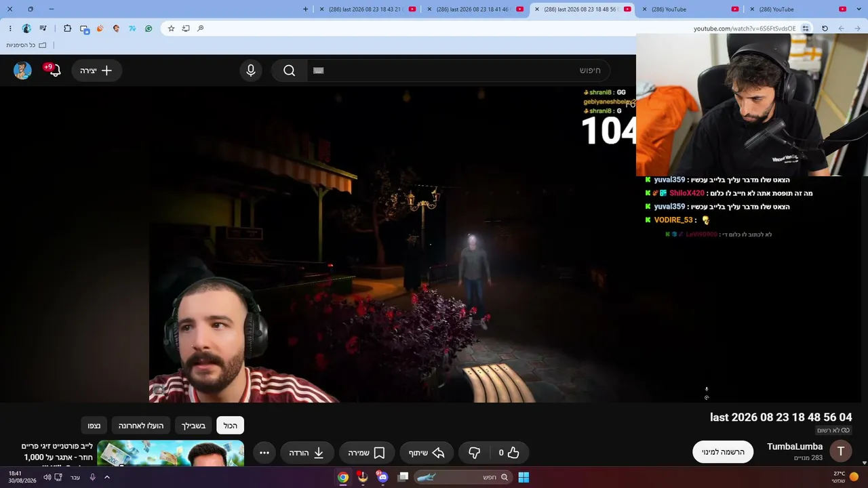Show hidden system tray icons
This screenshot has width=868, height=488.
tap(106, 477)
